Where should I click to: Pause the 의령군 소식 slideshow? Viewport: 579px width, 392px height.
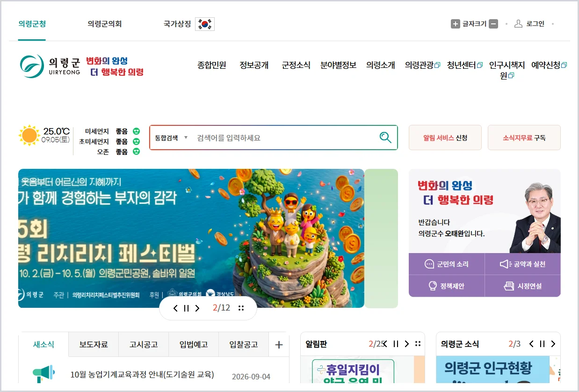[x=542, y=344]
